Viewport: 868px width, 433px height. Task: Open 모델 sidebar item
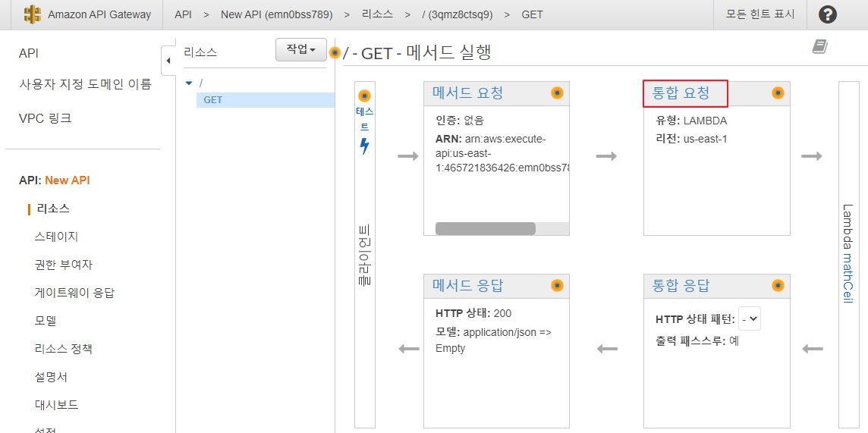[x=45, y=321]
